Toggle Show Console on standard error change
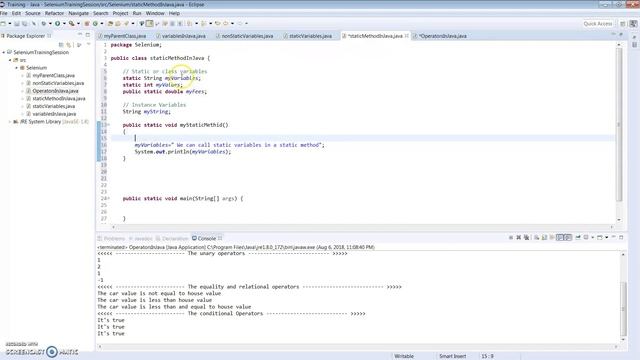This screenshot has height=360, width=640. click(x=568, y=238)
